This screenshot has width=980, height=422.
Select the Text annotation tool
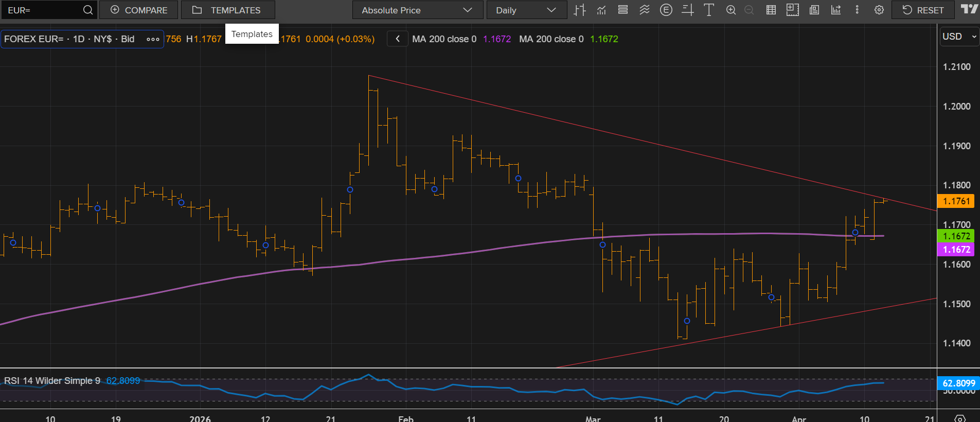[x=709, y=10]
